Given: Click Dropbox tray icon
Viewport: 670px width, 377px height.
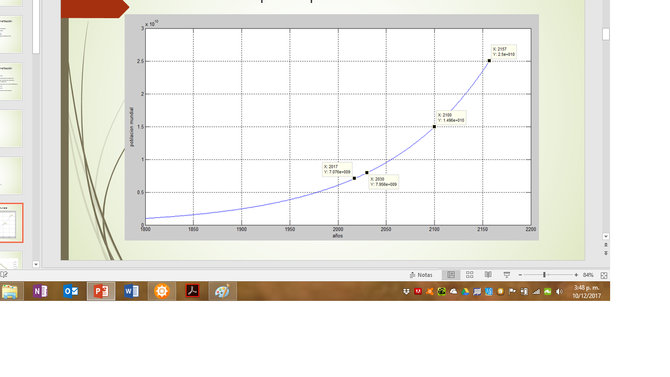Looking at the screenshot, I should click(x=406, y=292).
